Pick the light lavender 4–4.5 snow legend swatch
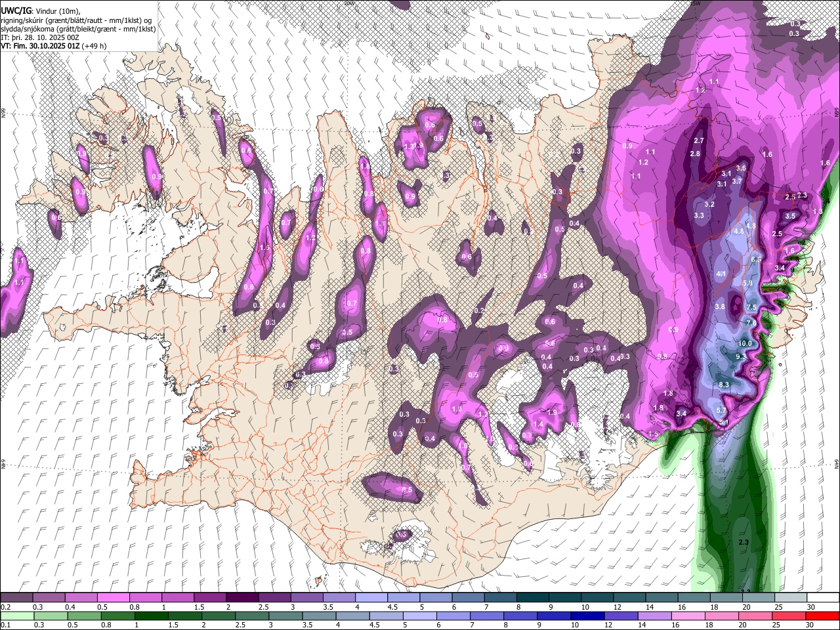The image size is (840, 630). tap(371, 598)
